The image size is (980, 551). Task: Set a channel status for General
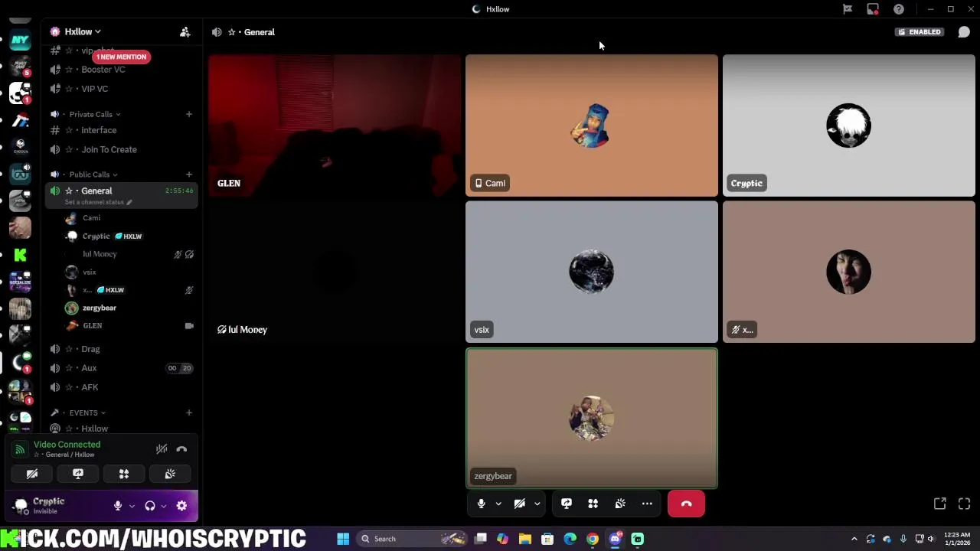coord(99,202)
